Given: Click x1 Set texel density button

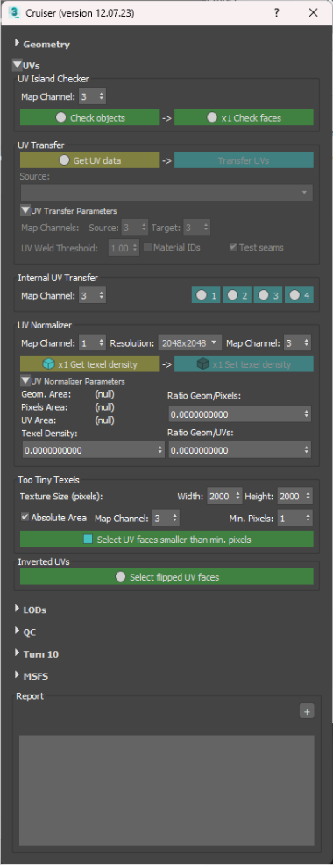Looking at the screenshot, I should click(x=244, y=364).
